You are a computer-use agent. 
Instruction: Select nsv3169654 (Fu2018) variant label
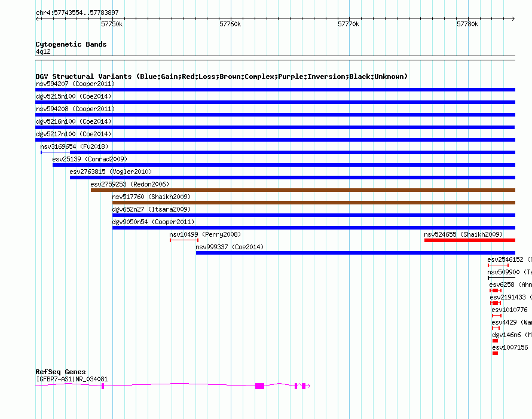point(74,146)
